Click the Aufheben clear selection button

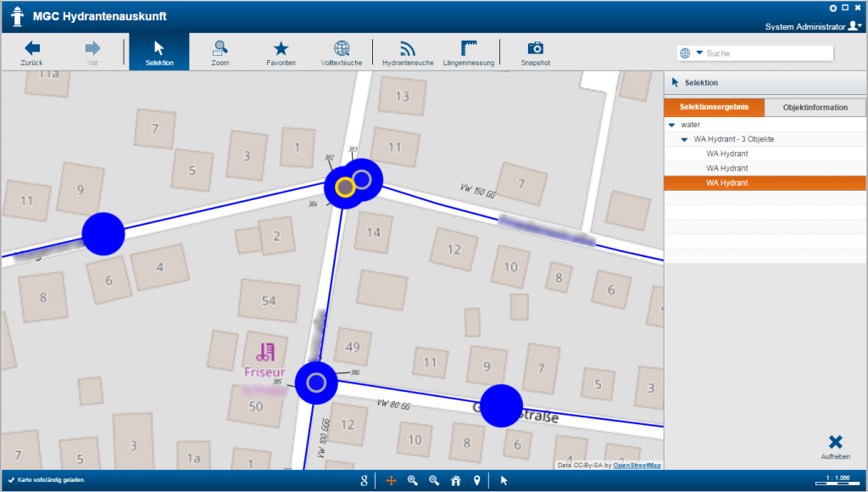[x=835, y=447]
